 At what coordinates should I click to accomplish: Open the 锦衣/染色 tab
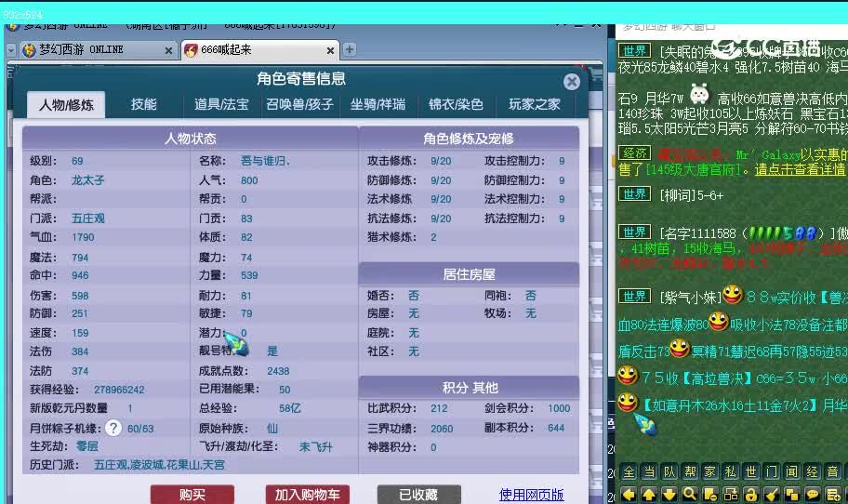456,104
